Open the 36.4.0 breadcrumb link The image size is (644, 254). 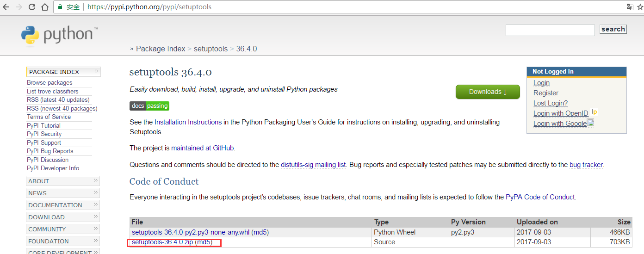247,49
